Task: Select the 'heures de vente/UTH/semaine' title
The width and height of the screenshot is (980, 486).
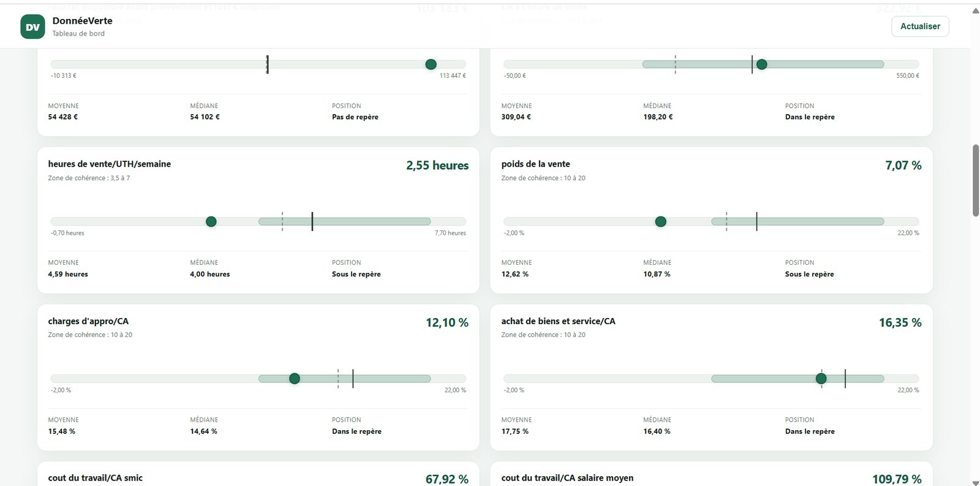Action: pos(110,164)
